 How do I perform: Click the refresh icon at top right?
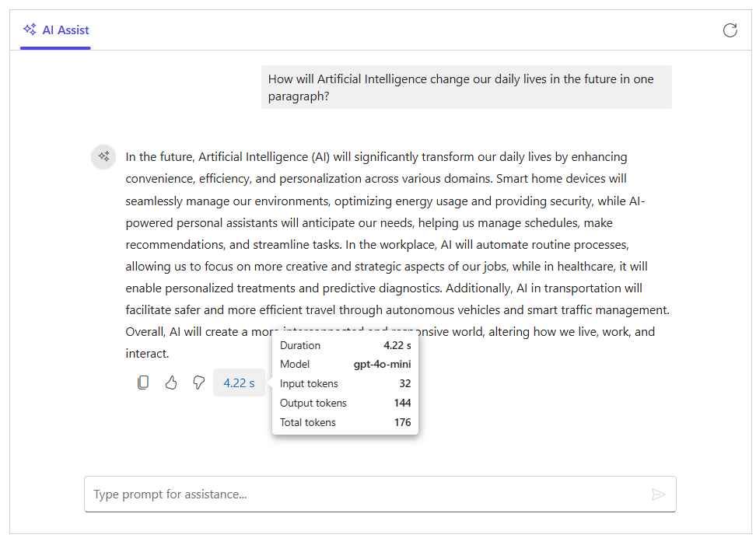pos(730,30)
